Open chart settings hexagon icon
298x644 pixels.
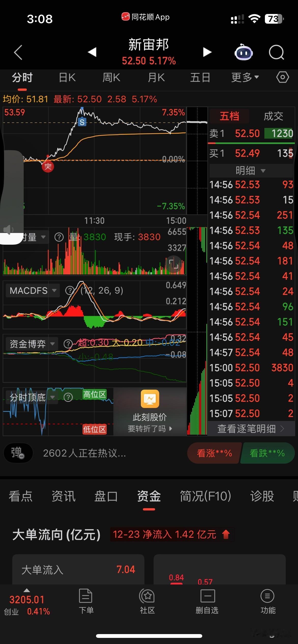(x=283, y=77)
